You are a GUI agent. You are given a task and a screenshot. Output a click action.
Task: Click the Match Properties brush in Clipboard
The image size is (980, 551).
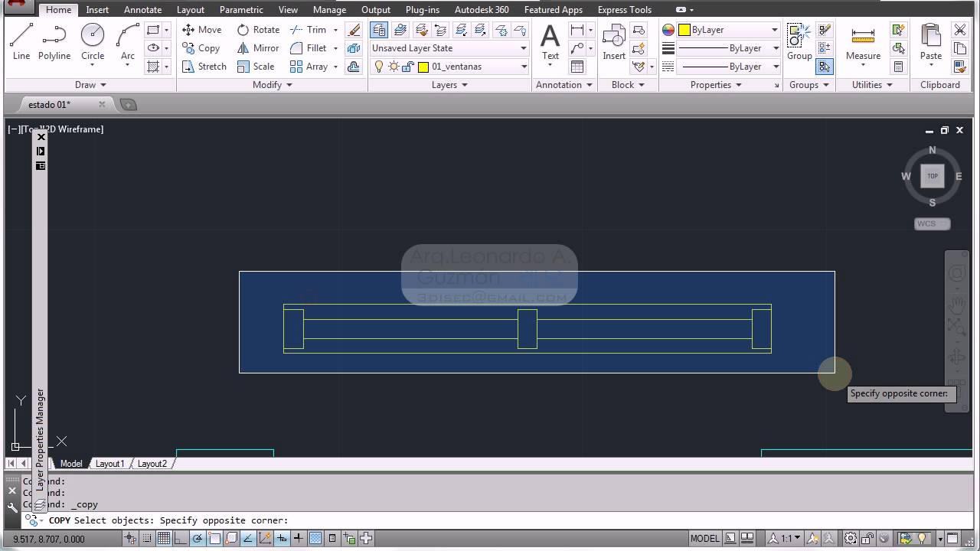click(x=960, y=67)
